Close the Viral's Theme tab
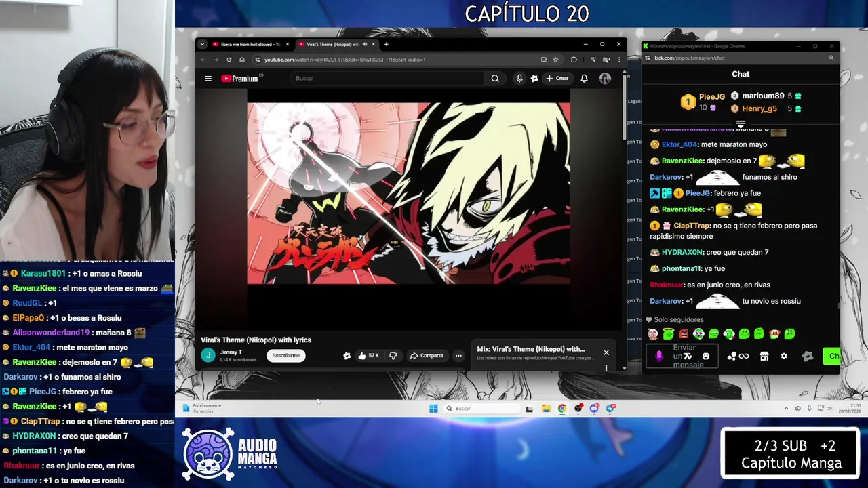 click(373, 45)
